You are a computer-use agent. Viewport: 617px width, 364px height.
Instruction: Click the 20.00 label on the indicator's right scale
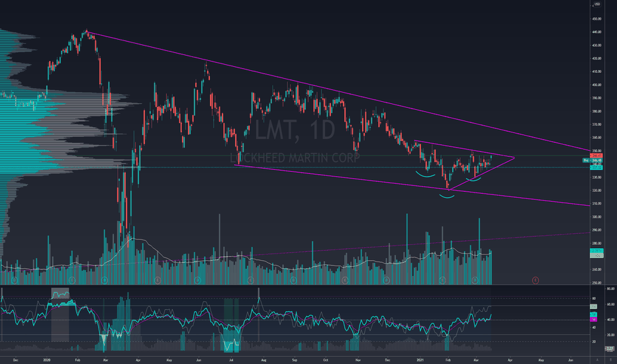pyautogui.click(x=610, y=335)
